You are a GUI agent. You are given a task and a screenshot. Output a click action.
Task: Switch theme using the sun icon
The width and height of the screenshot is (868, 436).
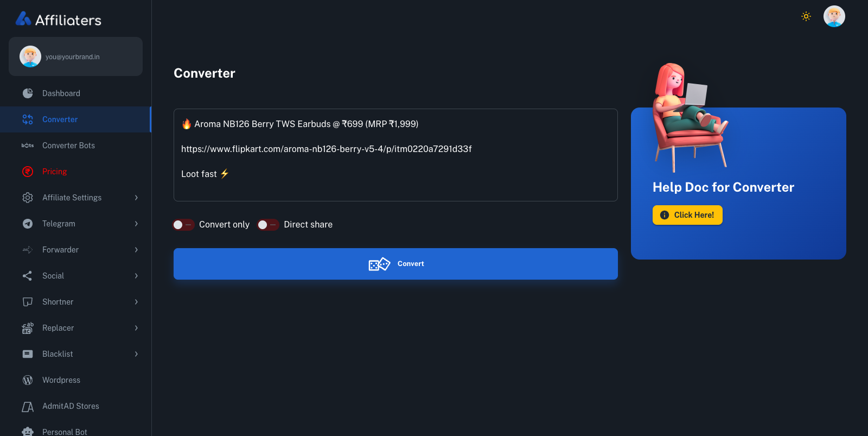click(806, 16)
